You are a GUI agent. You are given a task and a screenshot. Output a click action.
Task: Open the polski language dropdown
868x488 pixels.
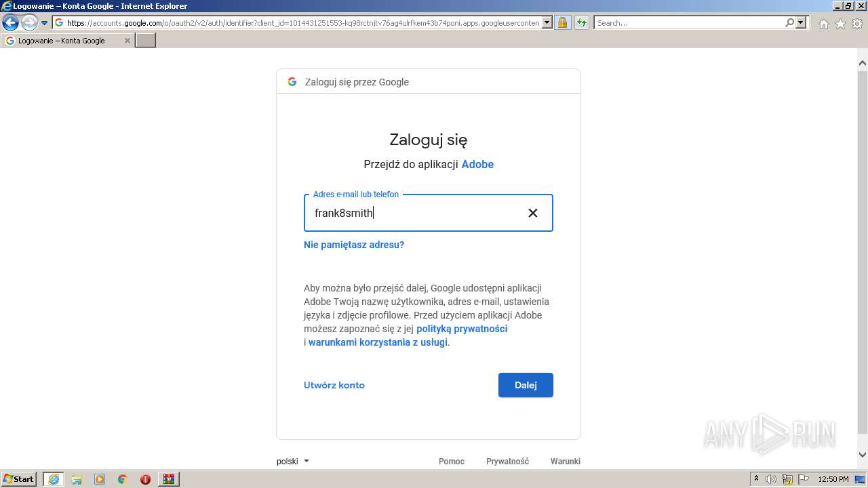pos(293,461)
